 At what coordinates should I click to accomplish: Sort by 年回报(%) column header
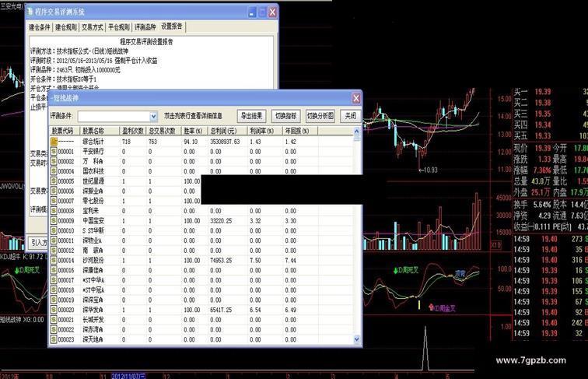[x=300, y=131]
